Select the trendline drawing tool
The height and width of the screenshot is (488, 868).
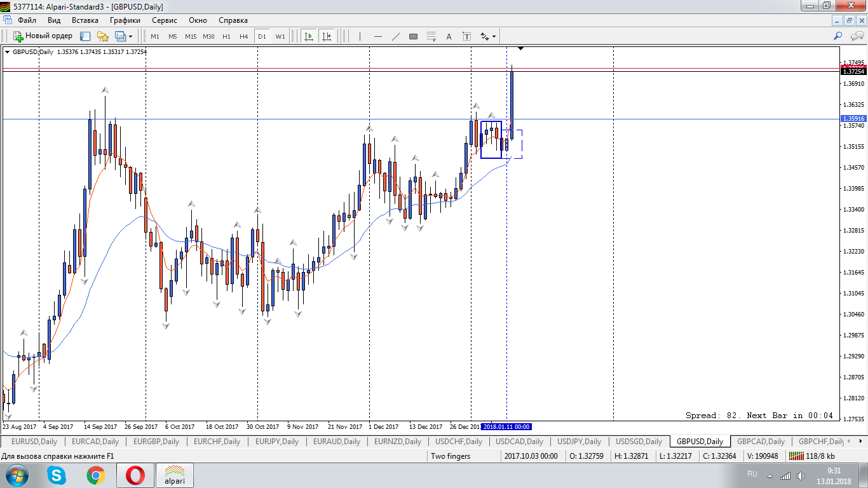395,36
